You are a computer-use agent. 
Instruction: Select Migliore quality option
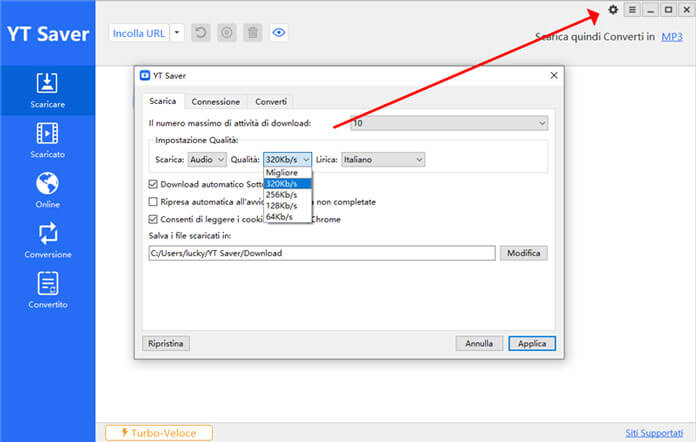[288, 173]
